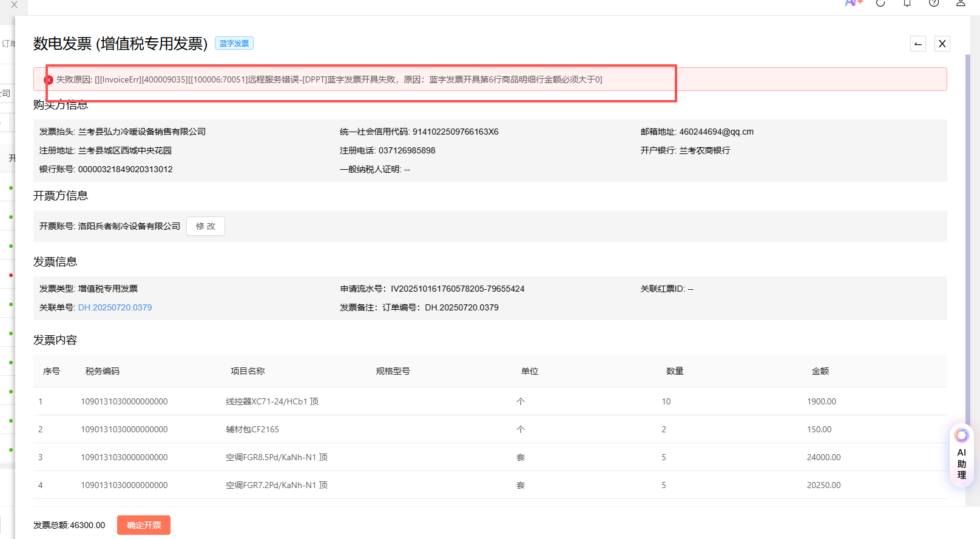Click registered phone 037126985898
This screenshot has height=539, width=980.
click(x=407, y=150)
